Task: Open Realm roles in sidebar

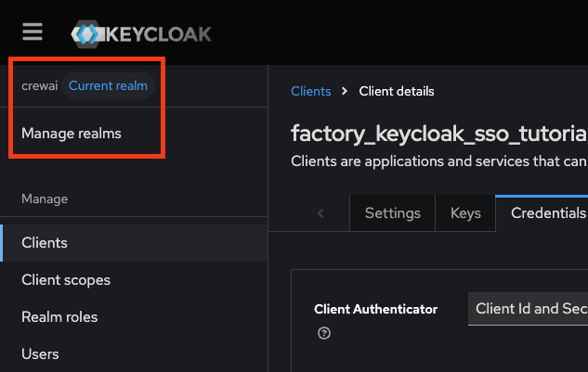Action: coord(134,317)
